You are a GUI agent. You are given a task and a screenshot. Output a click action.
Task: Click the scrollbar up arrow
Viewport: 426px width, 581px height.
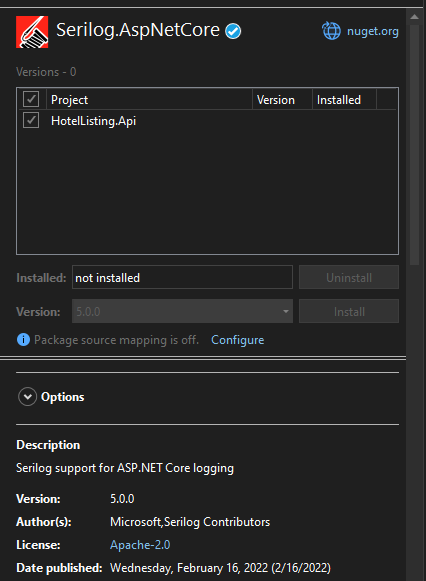415,17
